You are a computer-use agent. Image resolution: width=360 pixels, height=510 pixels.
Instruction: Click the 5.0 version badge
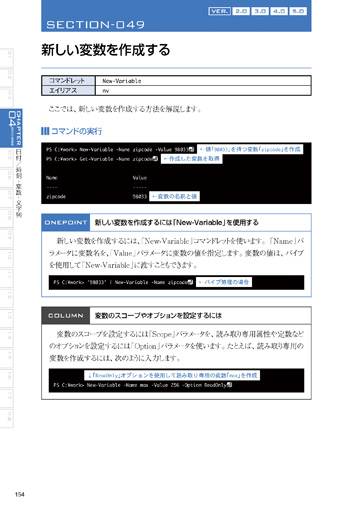pos(298,11)
